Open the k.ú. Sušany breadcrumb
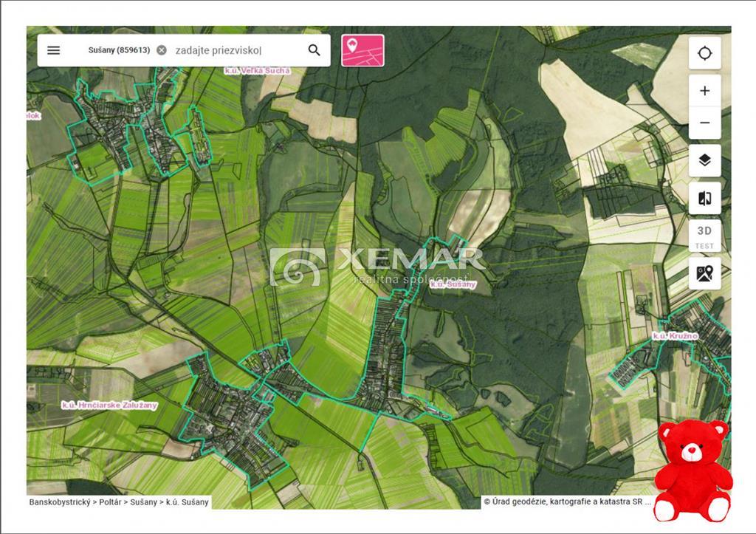The image size is (756, 534). tap(188, 502)
